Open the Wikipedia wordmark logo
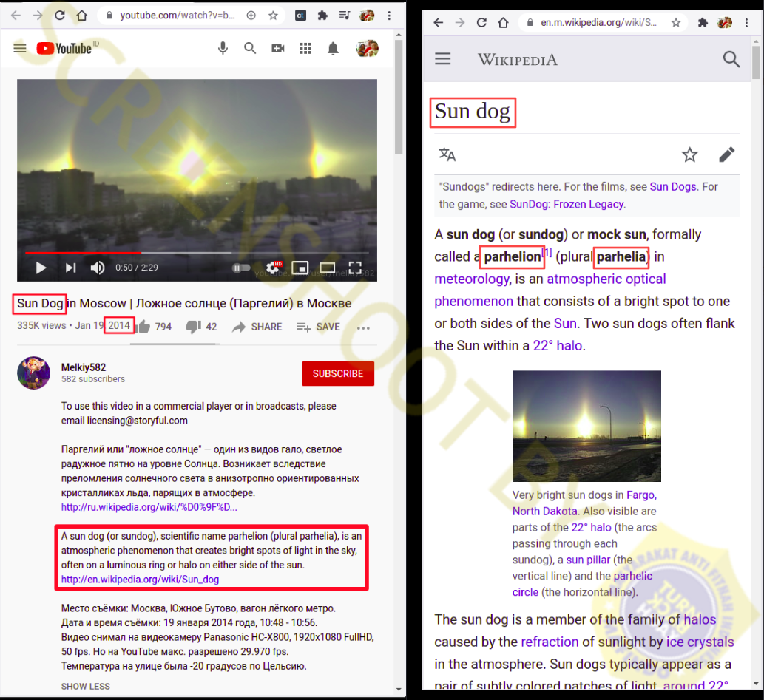 click(x=518, y=59)
